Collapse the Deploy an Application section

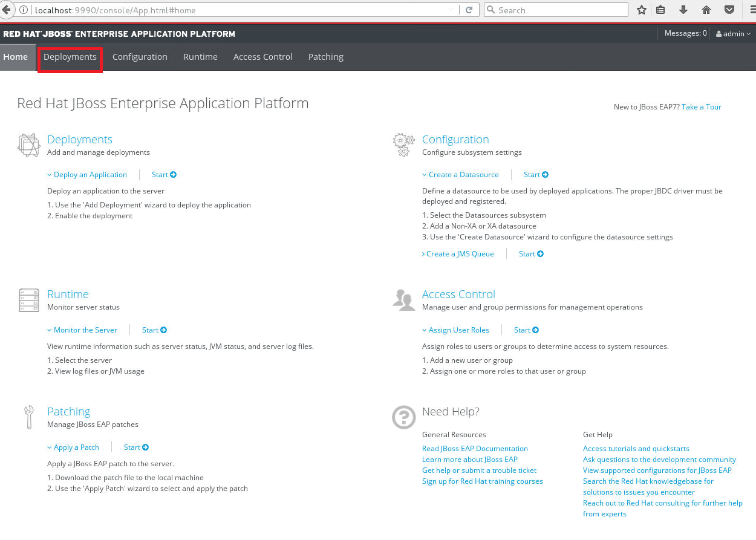[87, 174]
